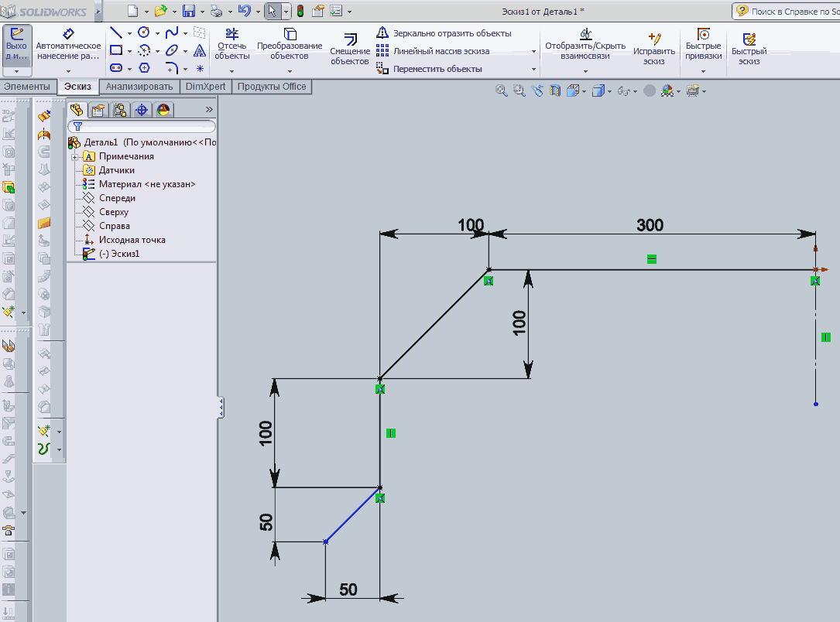Select the Line sketch tool
The width and height of the screenshot is (840, 622).
point(116,32)
